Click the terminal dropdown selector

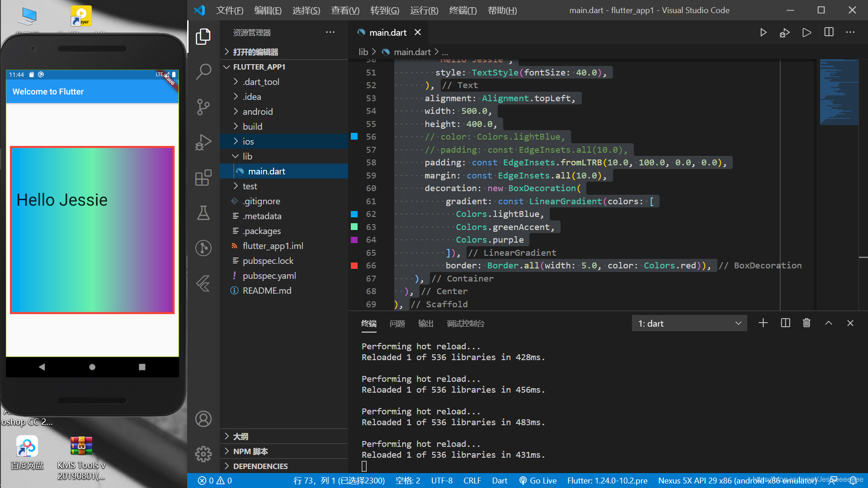(689, 323)
